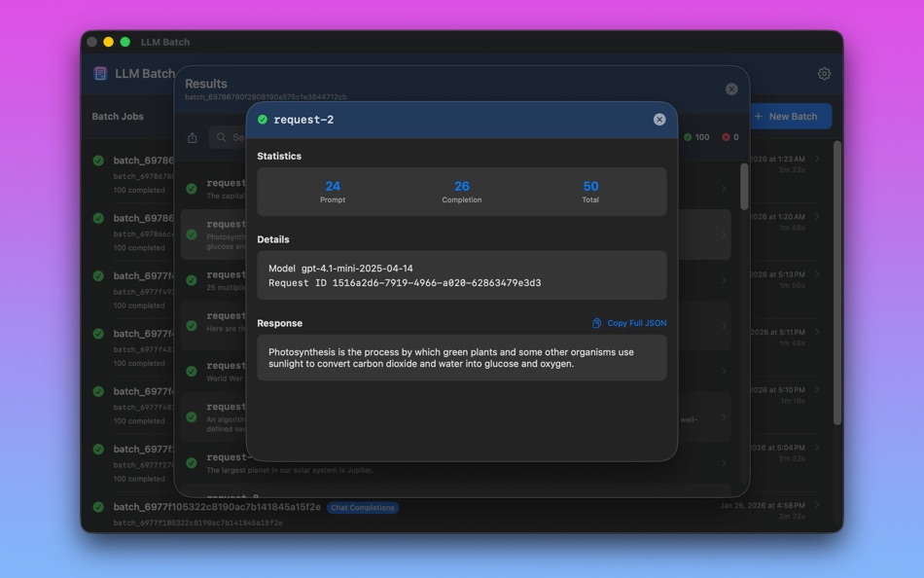Click check icon of 'The capital' result row
The image size is (924, 578).
click(x=192, y=189)
